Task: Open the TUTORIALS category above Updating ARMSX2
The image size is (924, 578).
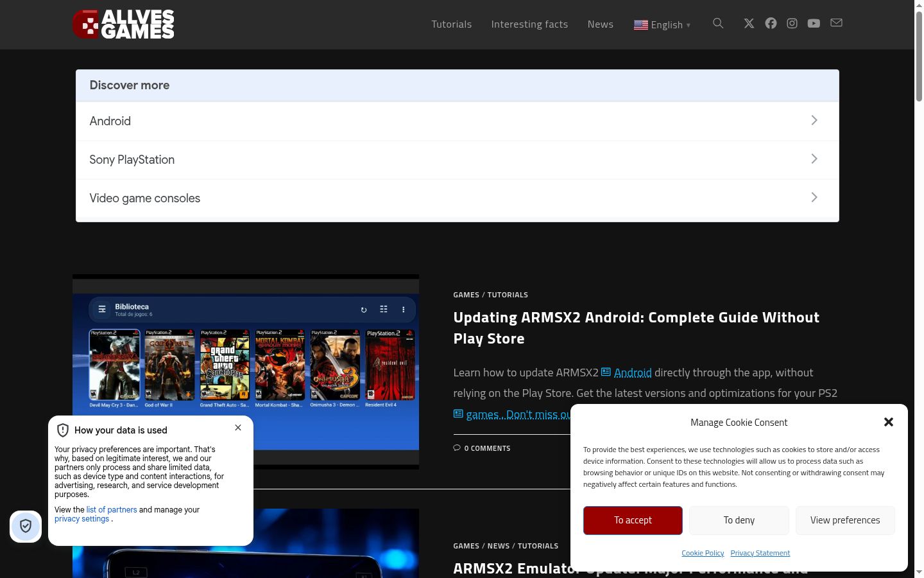Action: tap(508, 295)
